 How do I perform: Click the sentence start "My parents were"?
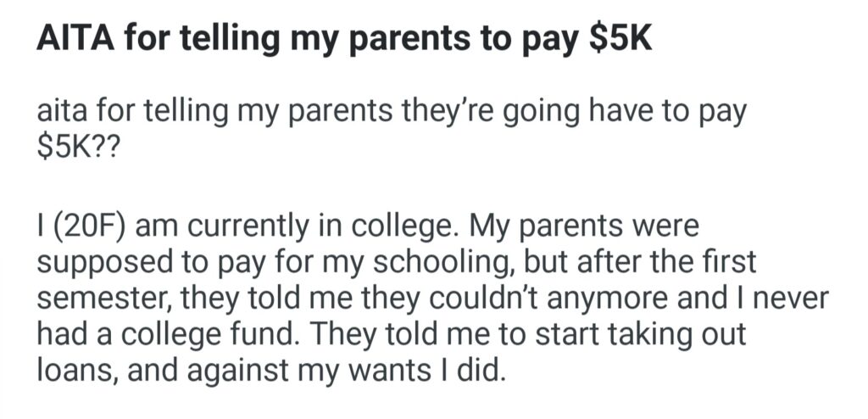[x=576, y=229]
